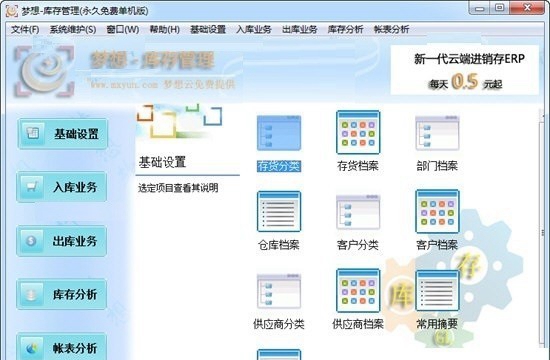Open the 系统维护(S) menu
The height and width of the screenshot is (360, 550).
73,29
